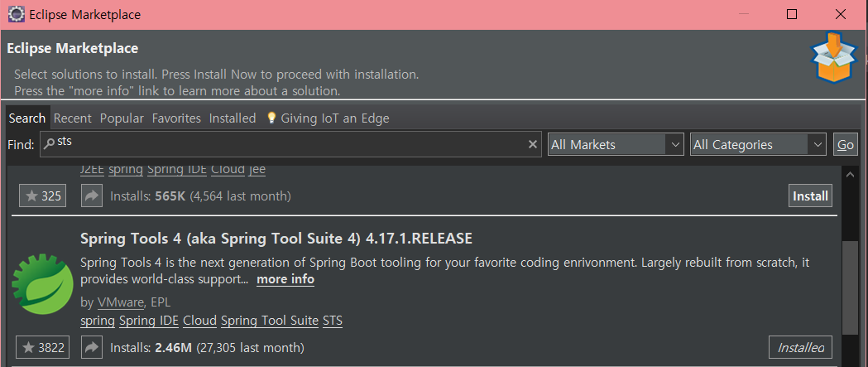Viewport: 868px width, 367px height.
Task: Open the VMware provider link
Action: (122, 302)
